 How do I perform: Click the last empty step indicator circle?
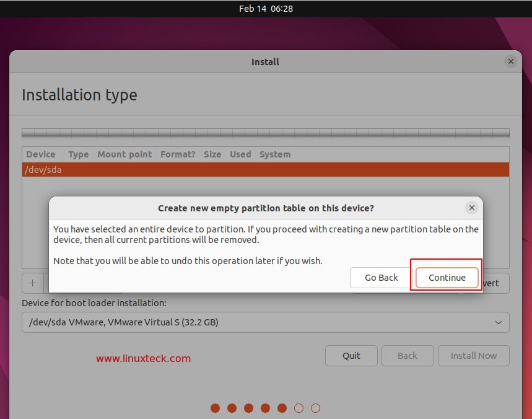click(316, 408)
